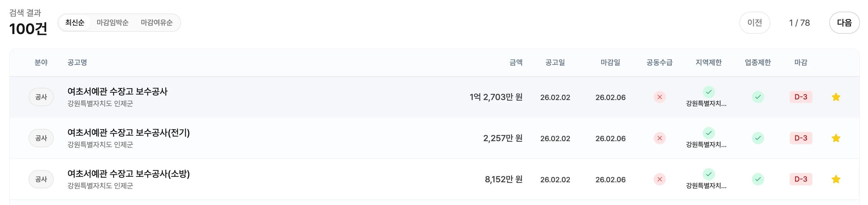
Task: Click the D-3 badge in first row
Action: pos(801,97)
